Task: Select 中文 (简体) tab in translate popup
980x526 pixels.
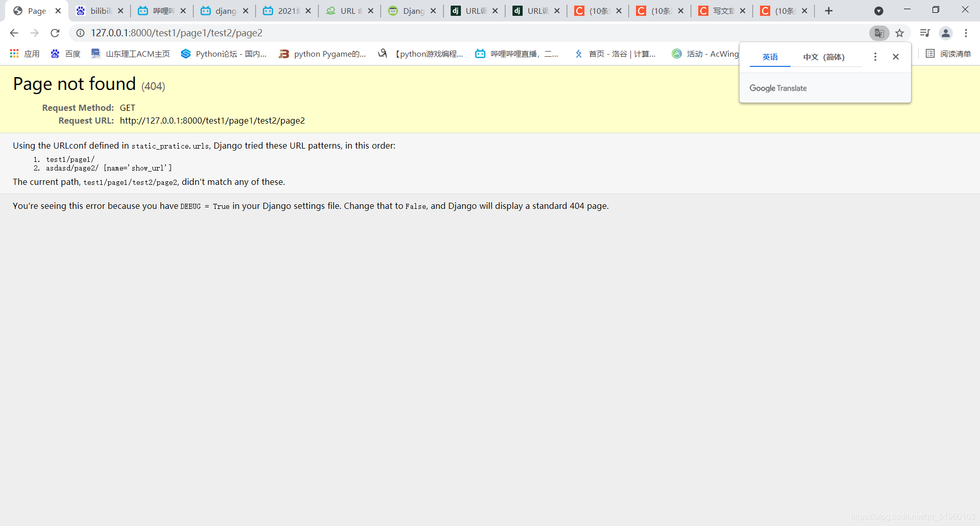Action: point(824,57)
